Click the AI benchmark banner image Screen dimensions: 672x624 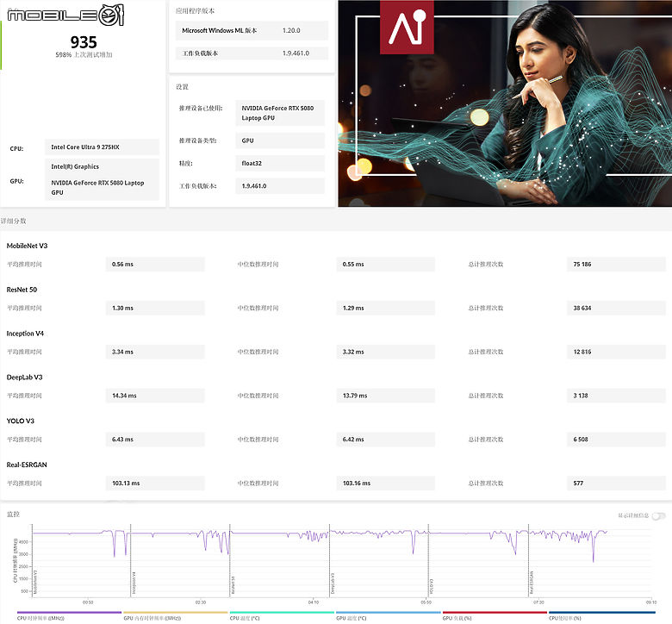click(505, 103)
